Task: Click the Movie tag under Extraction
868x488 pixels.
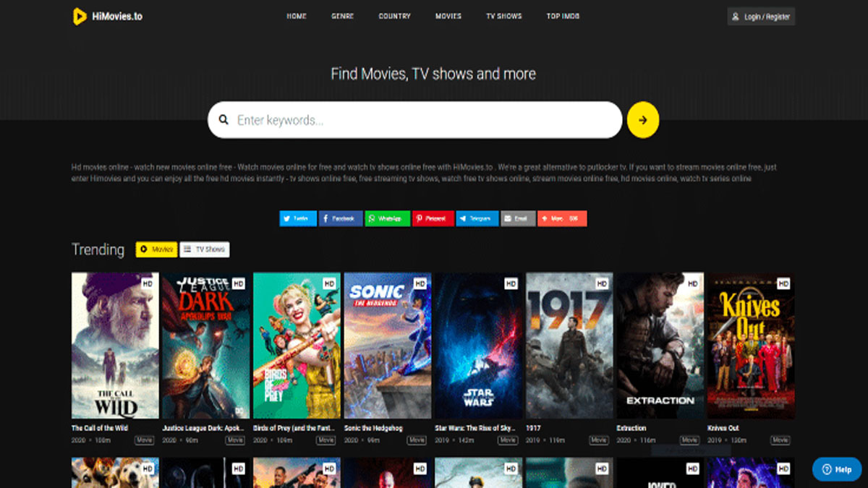Action: [689, 440]
